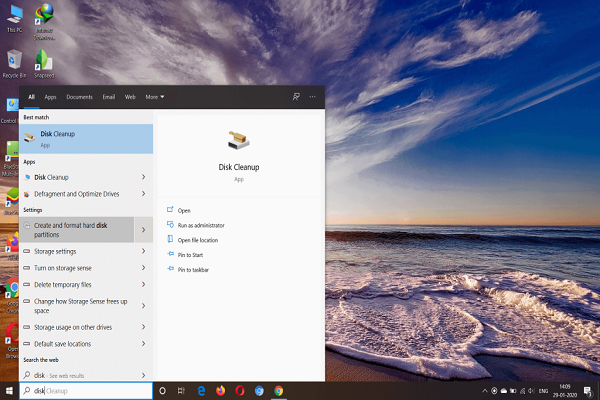This screenshot has height=400, width=600.
Task: Open Task View from the taskbar
Action: tap(181, 390)
